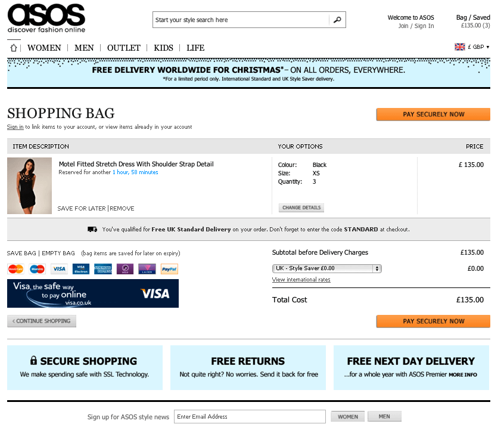Image resolution: width=504 pixels, height=427 pixels.
Task: Click the Visa card icon
Action: pos(59,269)
